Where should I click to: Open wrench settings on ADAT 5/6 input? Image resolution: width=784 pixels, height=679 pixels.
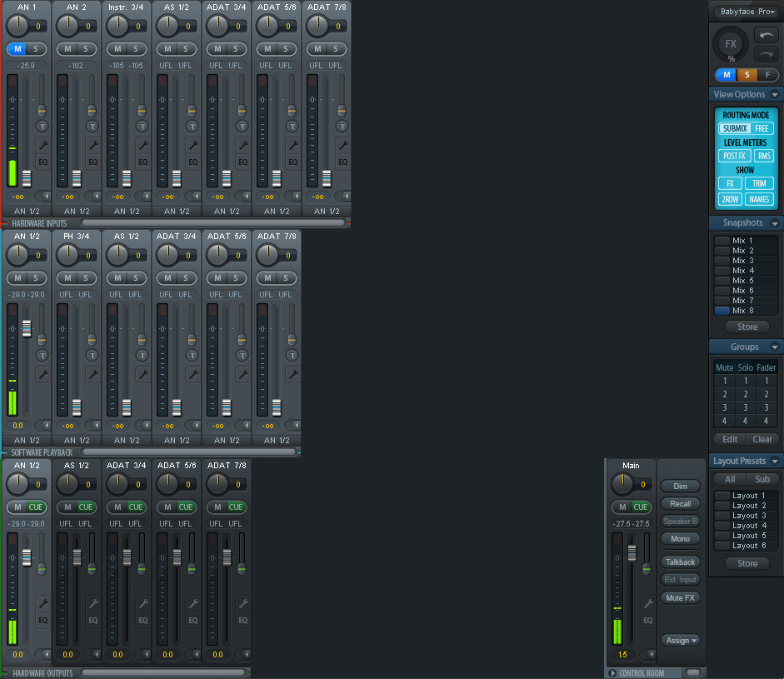click(293, 146)
